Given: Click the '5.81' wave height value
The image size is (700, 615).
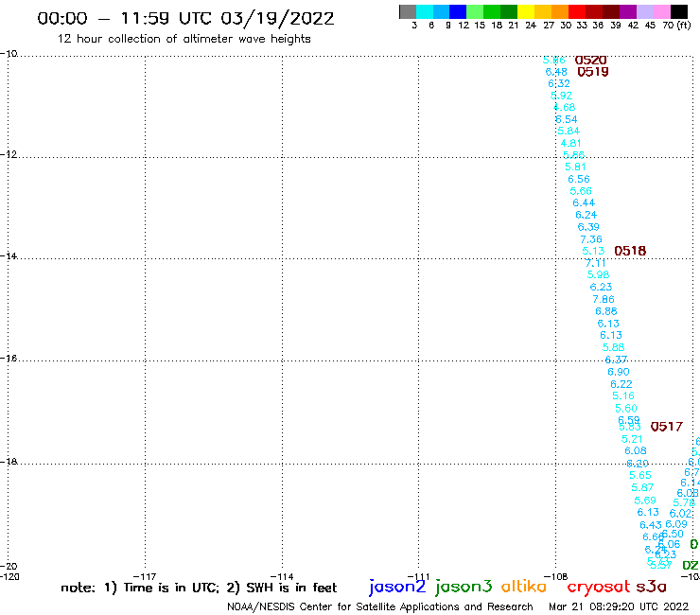Looking at the screenshot, I should [575, 167].
